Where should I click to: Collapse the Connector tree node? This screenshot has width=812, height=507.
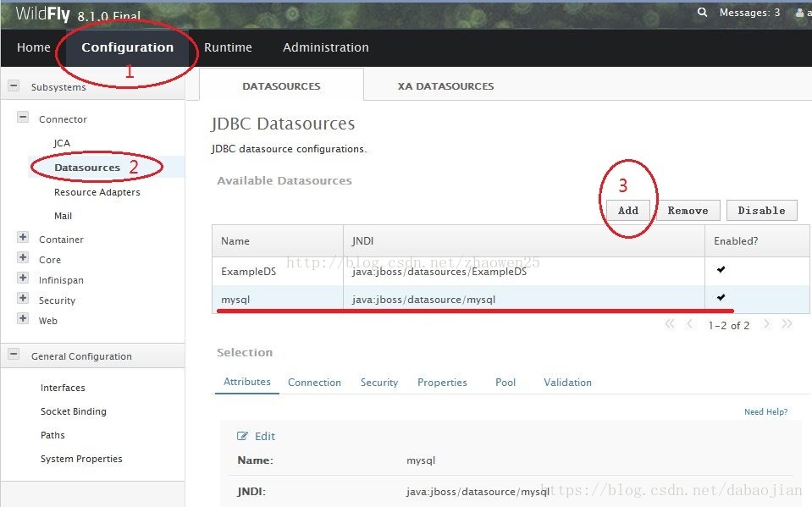pyautogui.click(x=23, y=118)
